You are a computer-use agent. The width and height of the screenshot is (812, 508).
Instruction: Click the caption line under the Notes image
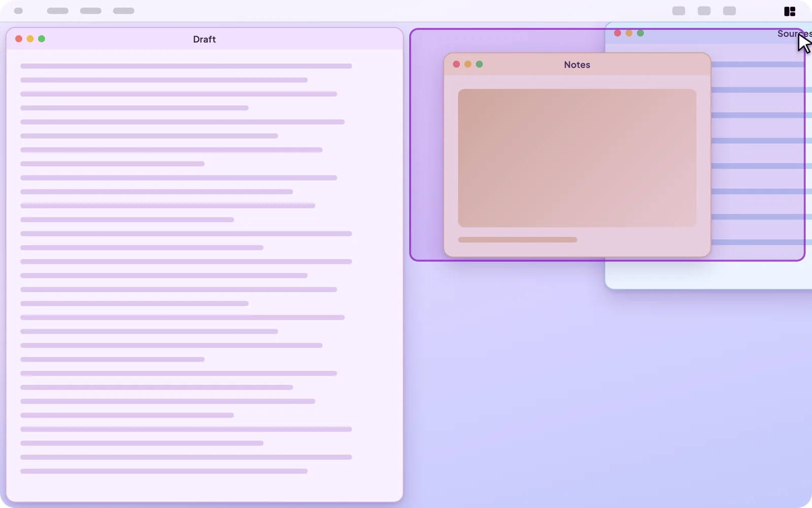(x=517, y=240)
